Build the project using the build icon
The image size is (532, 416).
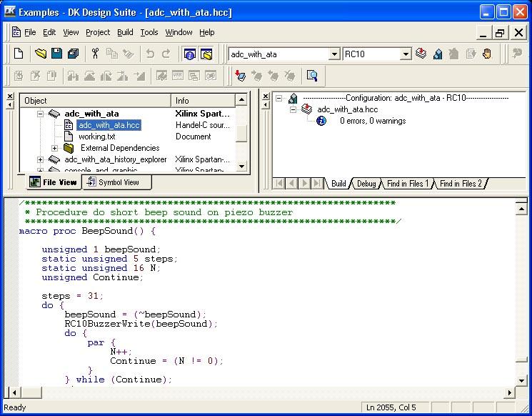[x=438, y=54]
